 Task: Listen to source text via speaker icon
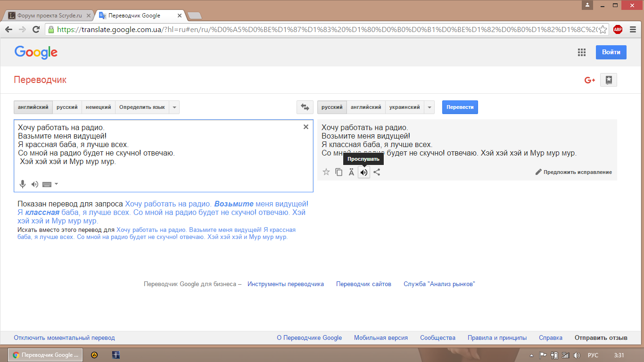pyautogui.click(x=34, y=184)
